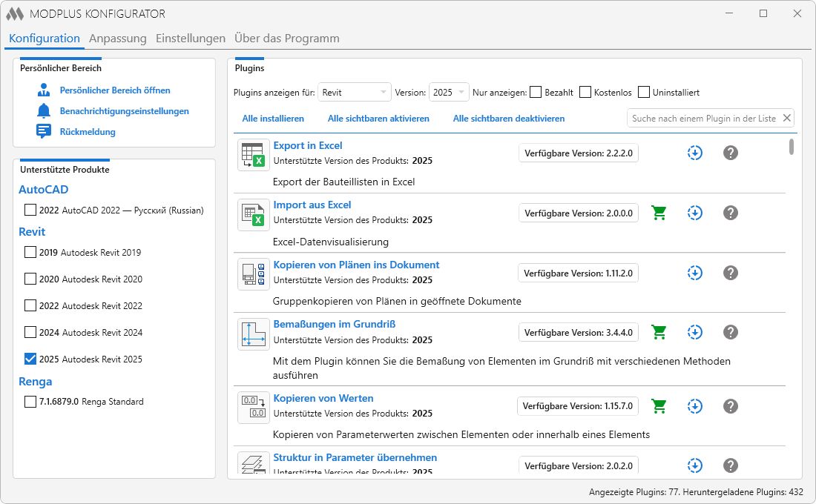This screenshot has width=816, height=504.
Task: Enable the Kostenlos filter checkbox
Action: 585,92
